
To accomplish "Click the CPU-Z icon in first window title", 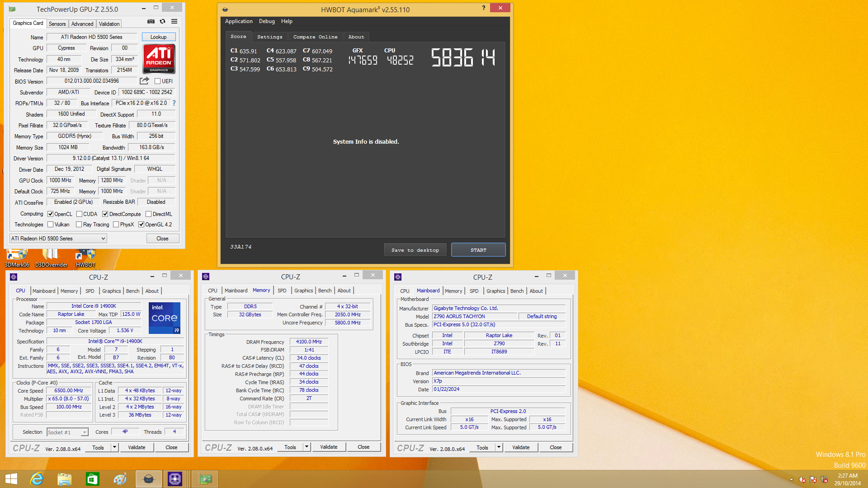I will click(14, 277).
